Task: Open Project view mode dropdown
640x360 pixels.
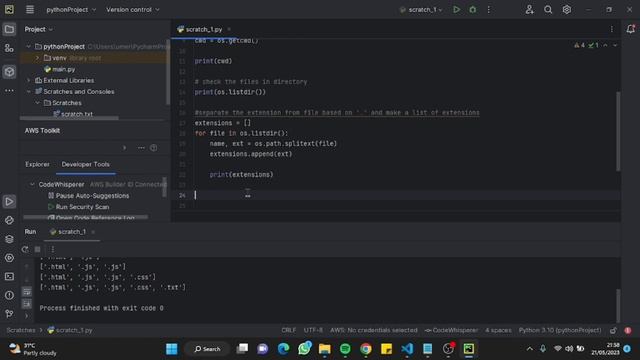Action: [38, 29]
